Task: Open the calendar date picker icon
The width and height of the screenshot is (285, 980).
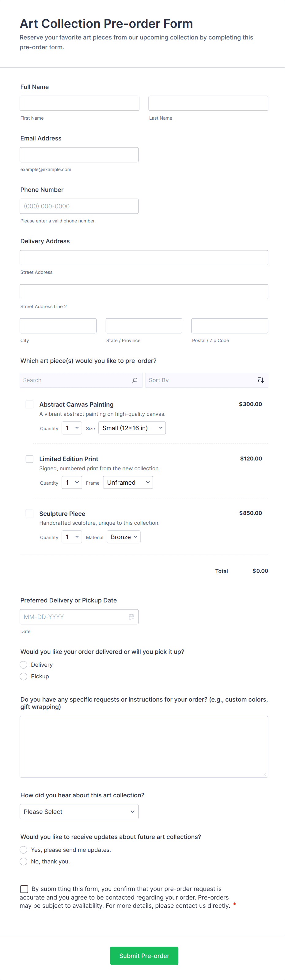Action: pyautogui.click(x=131, y=617)
